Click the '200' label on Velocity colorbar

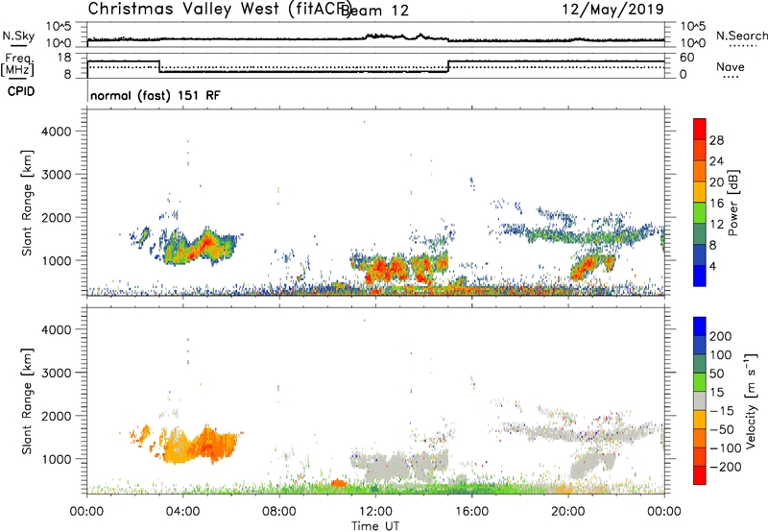721,336
